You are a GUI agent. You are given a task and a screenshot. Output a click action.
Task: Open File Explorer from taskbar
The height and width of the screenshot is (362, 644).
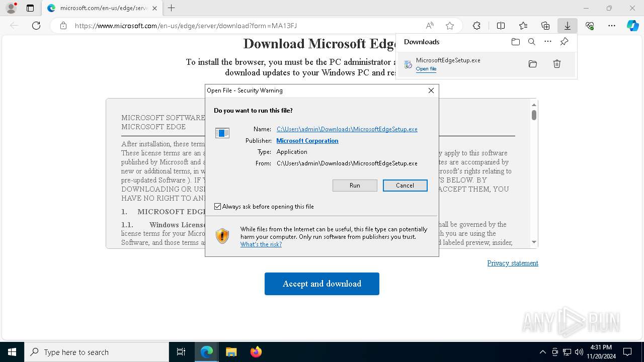tap(231, 352)
